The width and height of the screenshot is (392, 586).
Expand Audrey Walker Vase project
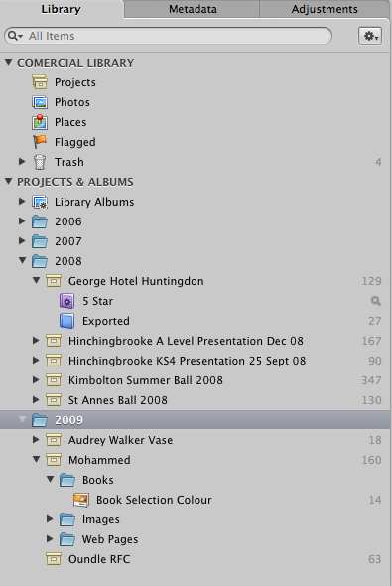(x=36, y=439)
